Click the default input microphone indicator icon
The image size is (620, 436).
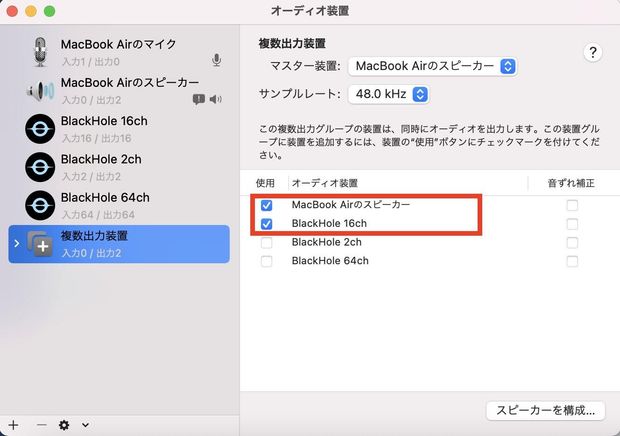tap(216, 60)
